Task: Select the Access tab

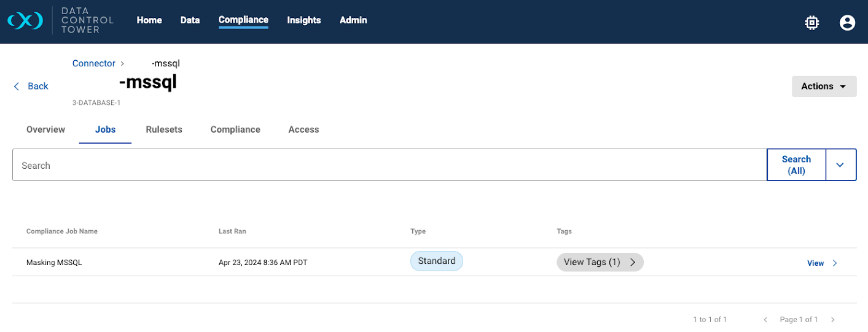Action: [x=303, y=129]
